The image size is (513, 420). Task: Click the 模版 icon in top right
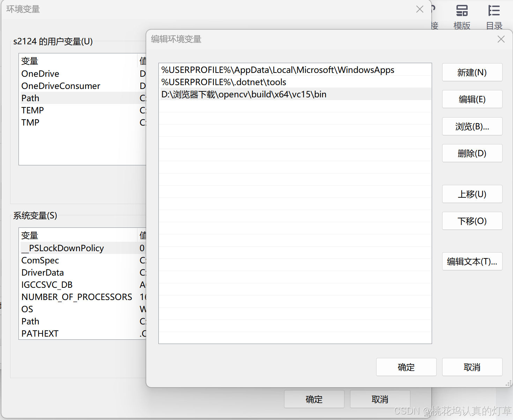click(x=461, y=16)
